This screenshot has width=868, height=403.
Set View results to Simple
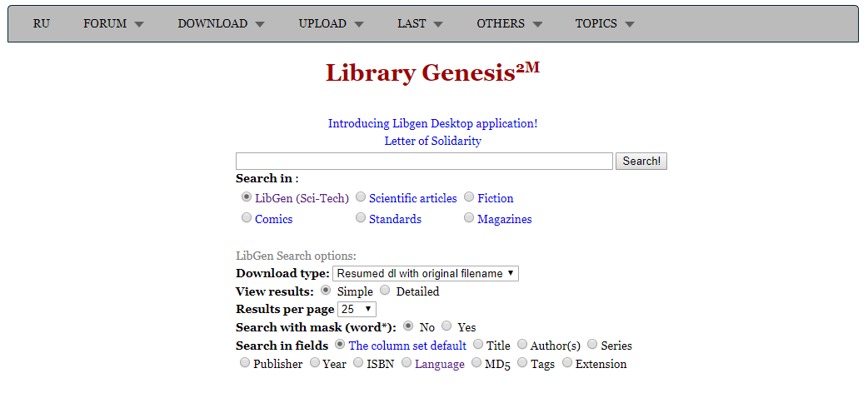coord(326,290)
